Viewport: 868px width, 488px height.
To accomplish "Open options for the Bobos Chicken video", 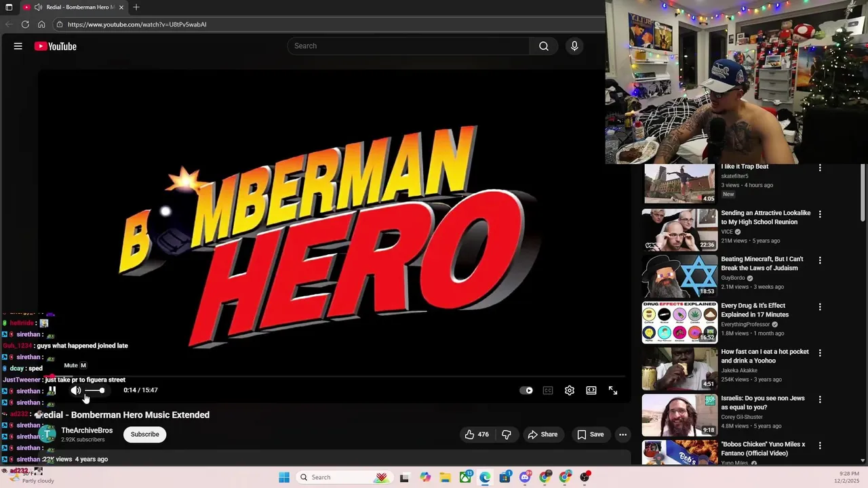I will click(x=820, y=445).
